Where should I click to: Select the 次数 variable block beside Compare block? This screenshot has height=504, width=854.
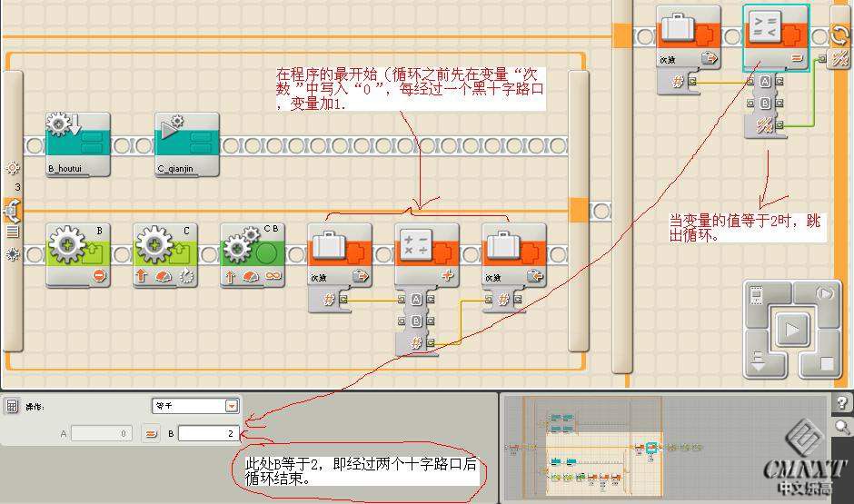(689, 37)
